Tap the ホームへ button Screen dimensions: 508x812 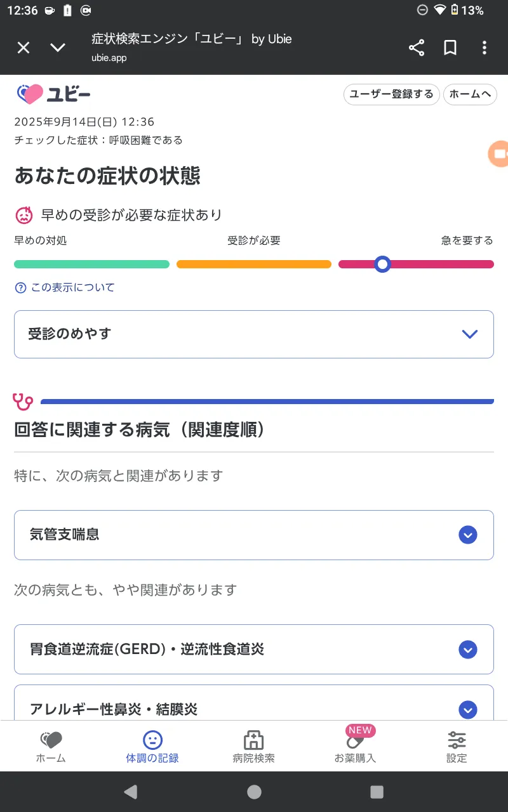470,94
